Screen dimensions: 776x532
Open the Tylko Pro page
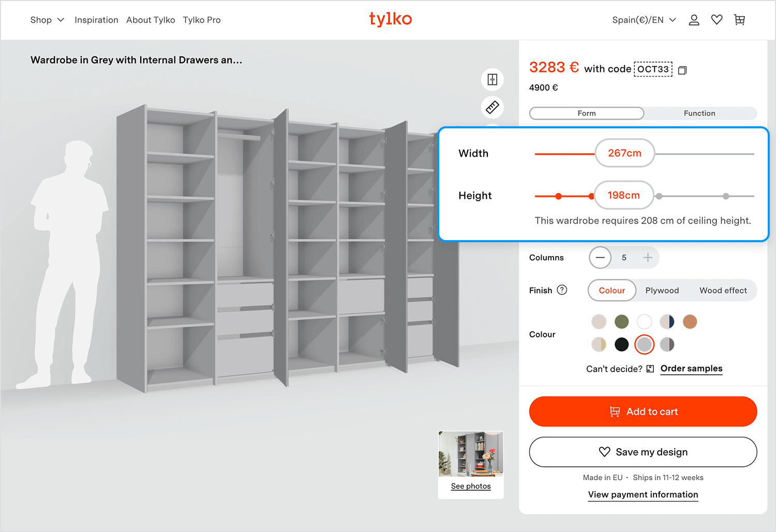point(202,20)
